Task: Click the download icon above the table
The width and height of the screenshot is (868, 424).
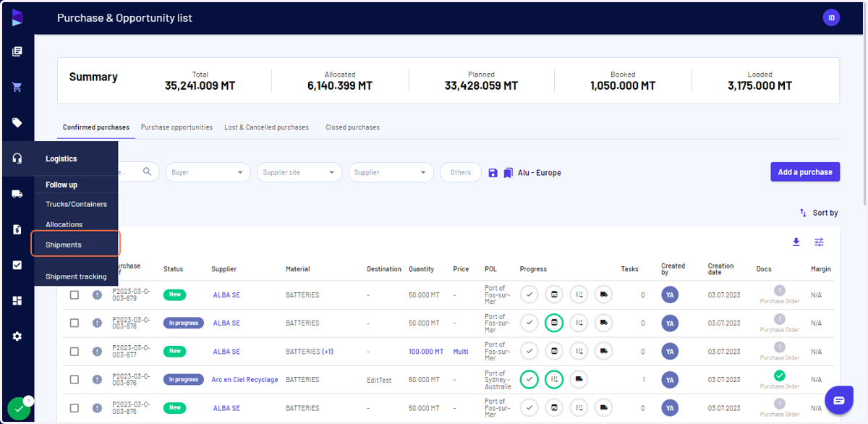Action: [x=796, y=242]
